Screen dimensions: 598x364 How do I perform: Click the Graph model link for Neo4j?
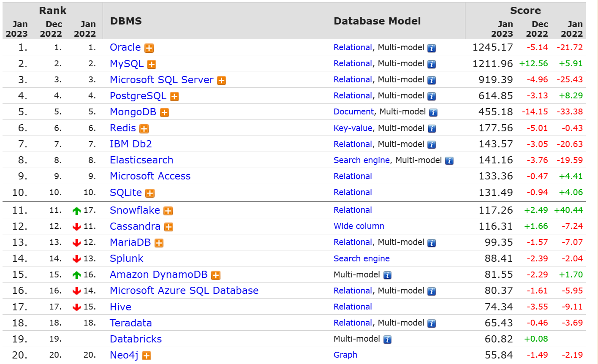pos(345,355)
